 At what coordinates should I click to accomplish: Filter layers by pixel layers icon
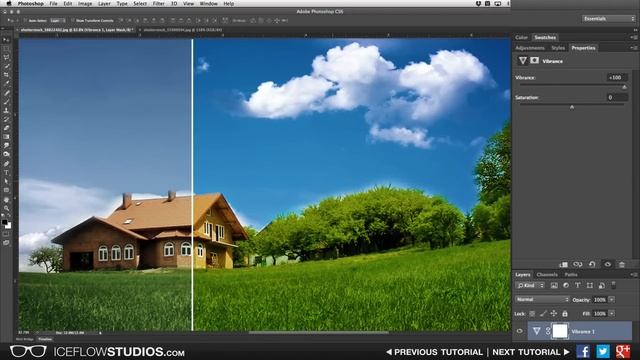point(554,286)
